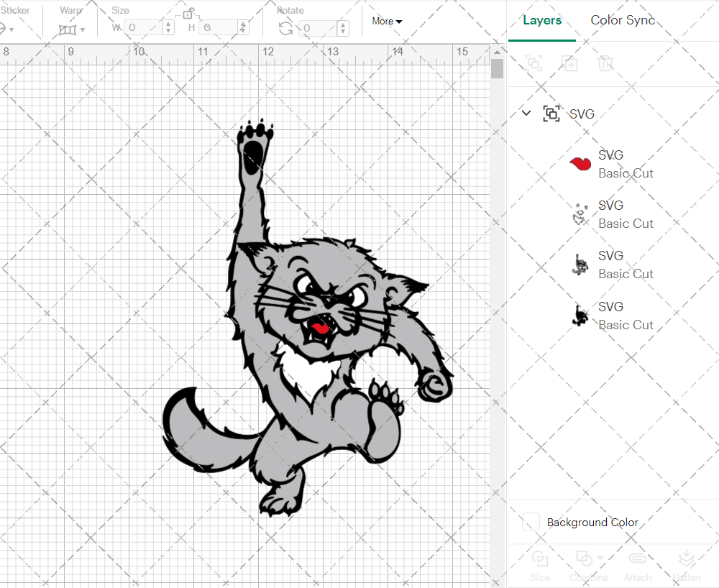Collapse the SVG group chevron

click(526, 114)
